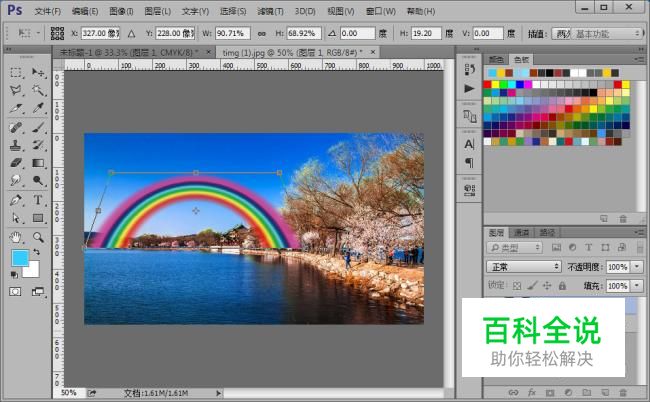This screenshot has width=650, height=402.
Task: Open the layer blend mode dropdown
Action: (x=523, y=267)
